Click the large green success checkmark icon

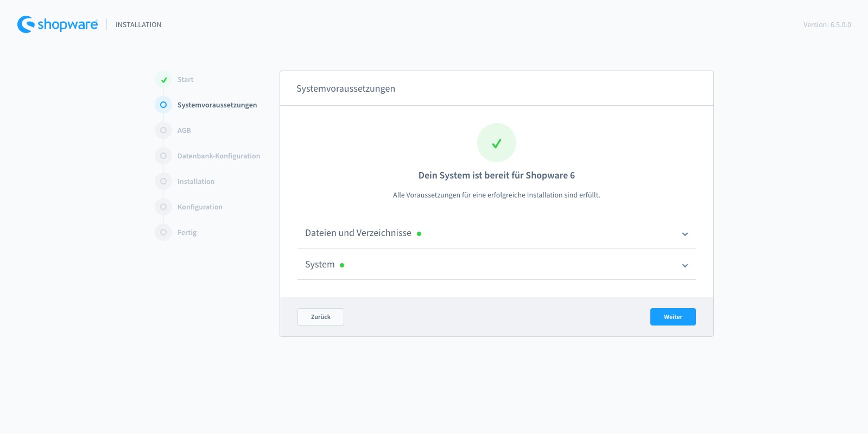[497, 143]
